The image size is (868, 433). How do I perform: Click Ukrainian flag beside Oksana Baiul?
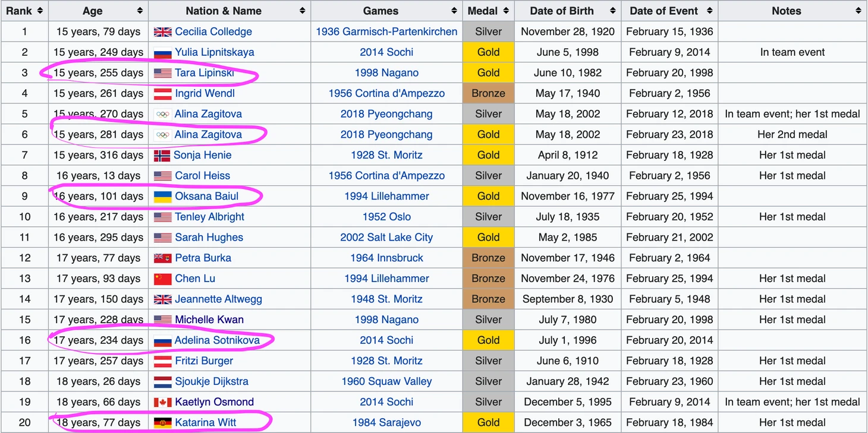(x=162, y=197)
